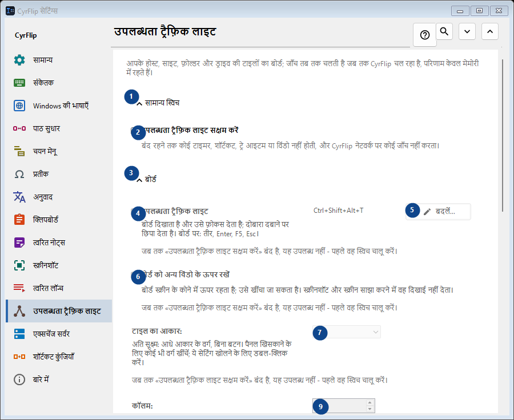This screenshot has width=514, height=420.
Task: Click the बदलें... shortcut button
Action: coord(438,211)
